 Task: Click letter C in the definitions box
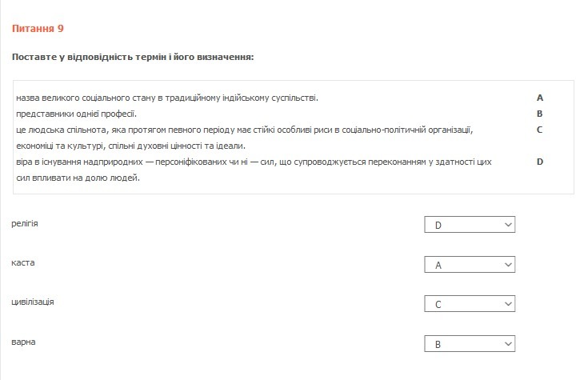click(540, 130)
